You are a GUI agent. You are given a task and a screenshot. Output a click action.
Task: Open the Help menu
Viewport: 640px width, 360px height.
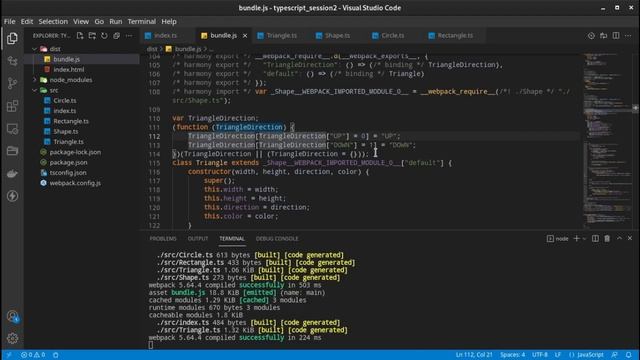pos(169,22)
